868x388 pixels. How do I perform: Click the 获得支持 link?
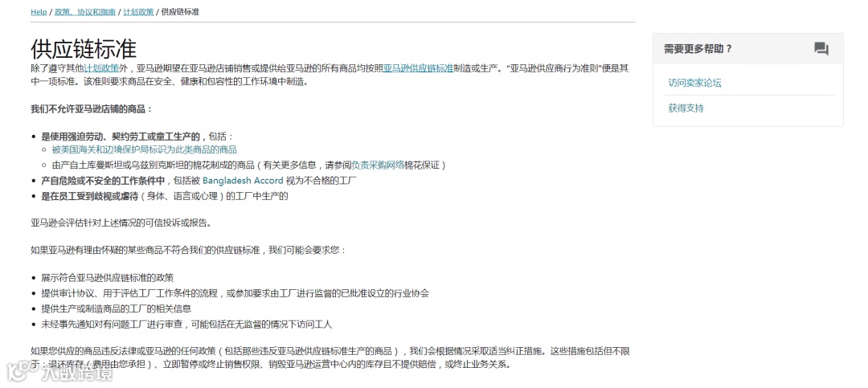tap(686, 108)
